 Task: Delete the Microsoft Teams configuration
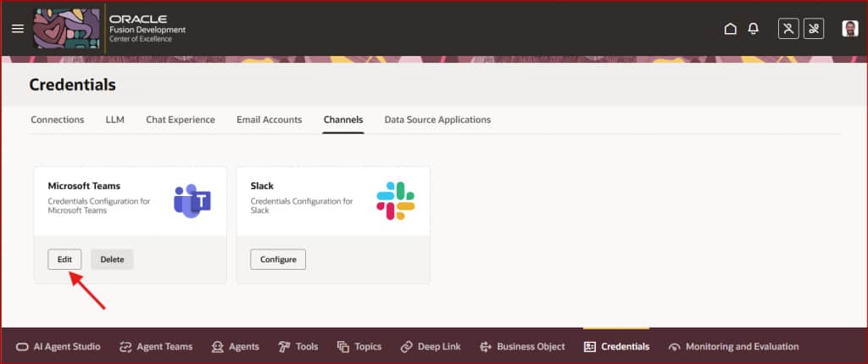(112, 260)
